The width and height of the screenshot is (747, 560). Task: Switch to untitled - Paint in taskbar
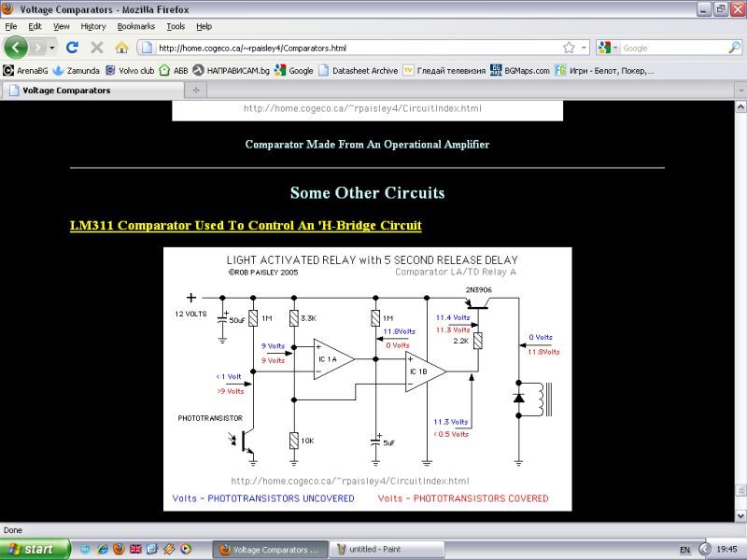tap(388, 549)
